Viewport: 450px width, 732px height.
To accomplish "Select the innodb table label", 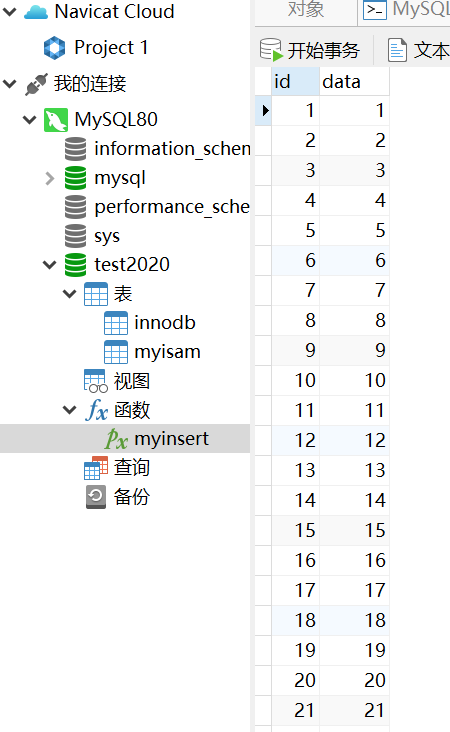I will (x=165, y=323).
